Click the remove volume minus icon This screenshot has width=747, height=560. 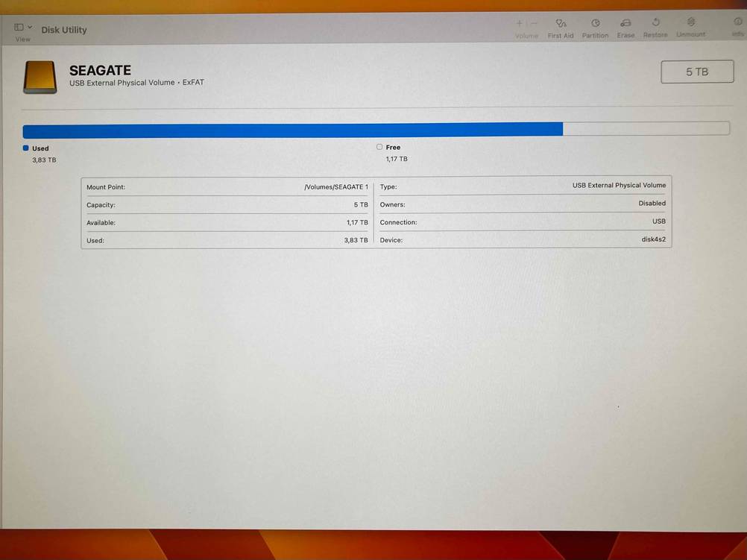(x=534, y=23)
